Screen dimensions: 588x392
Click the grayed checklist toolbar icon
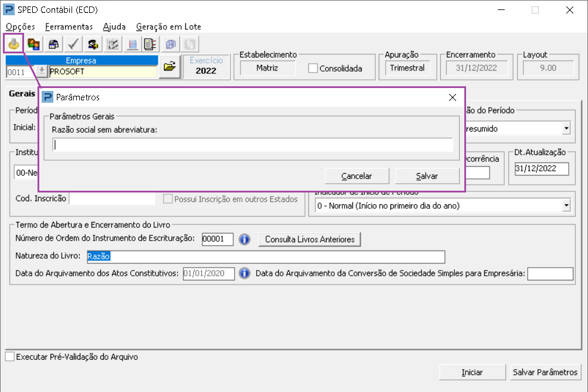[113, 44]
